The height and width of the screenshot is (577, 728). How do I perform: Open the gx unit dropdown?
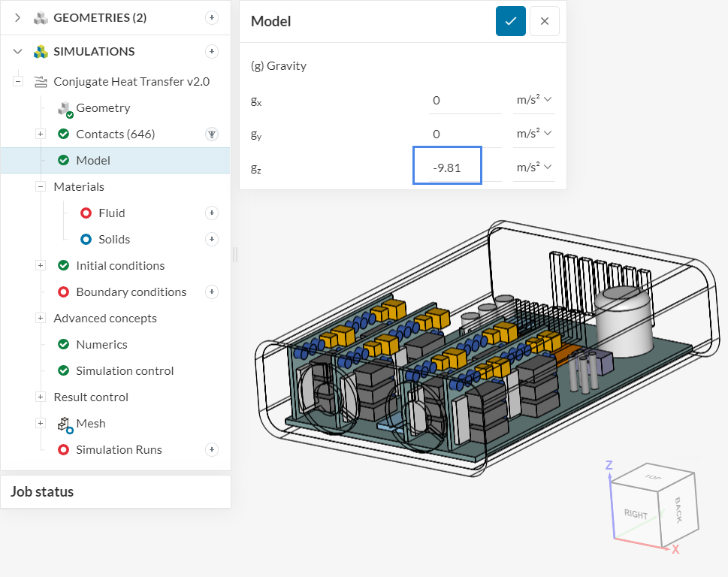pos(533,99)
